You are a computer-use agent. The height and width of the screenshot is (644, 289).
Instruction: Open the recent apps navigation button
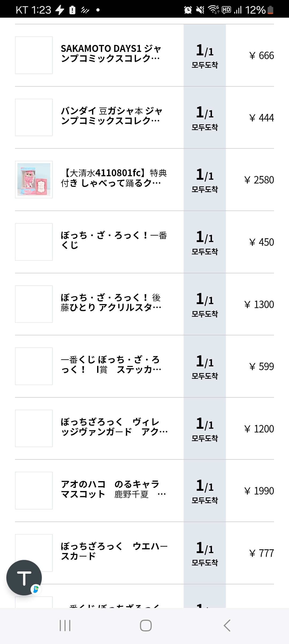point(65,626)
